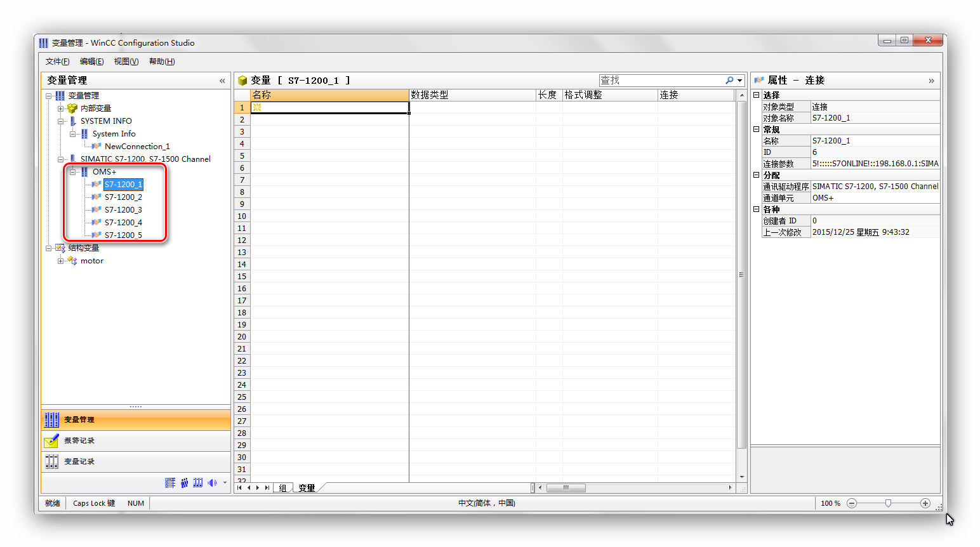Click the handshake icon in 属性 panel header
980x547 pixels.
[758, 80]
